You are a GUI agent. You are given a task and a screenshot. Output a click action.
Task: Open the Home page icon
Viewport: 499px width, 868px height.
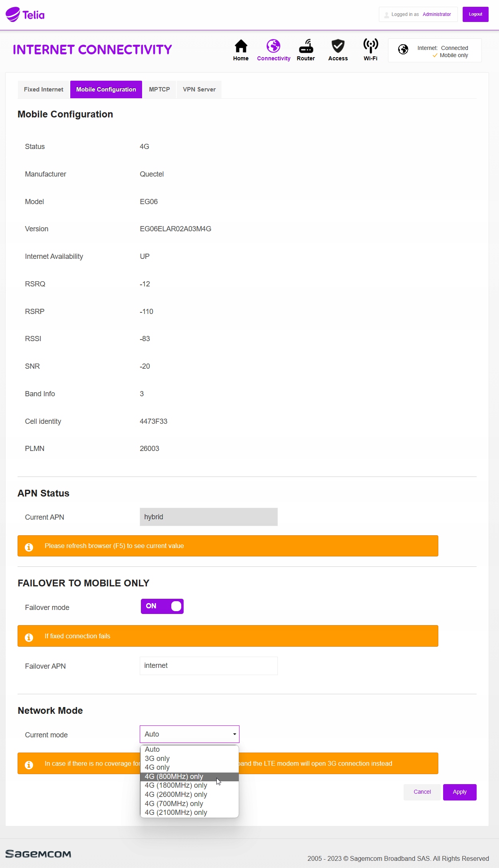[x=241, y=47]
